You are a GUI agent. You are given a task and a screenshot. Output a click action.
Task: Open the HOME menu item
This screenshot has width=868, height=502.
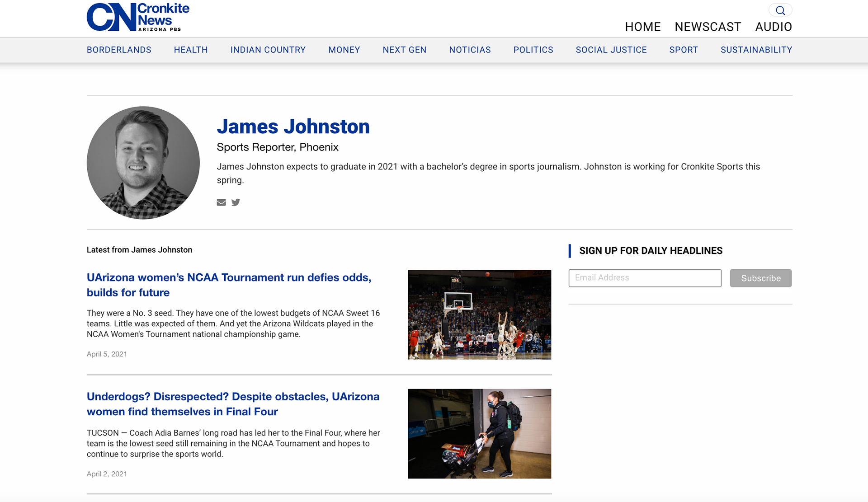click(642, 27)
